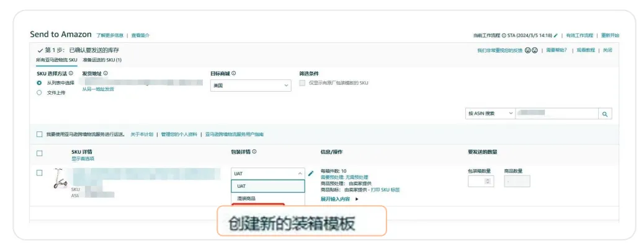Click 从另一地址发货 link
The image size is (644, 251).
tap(98, 89)
